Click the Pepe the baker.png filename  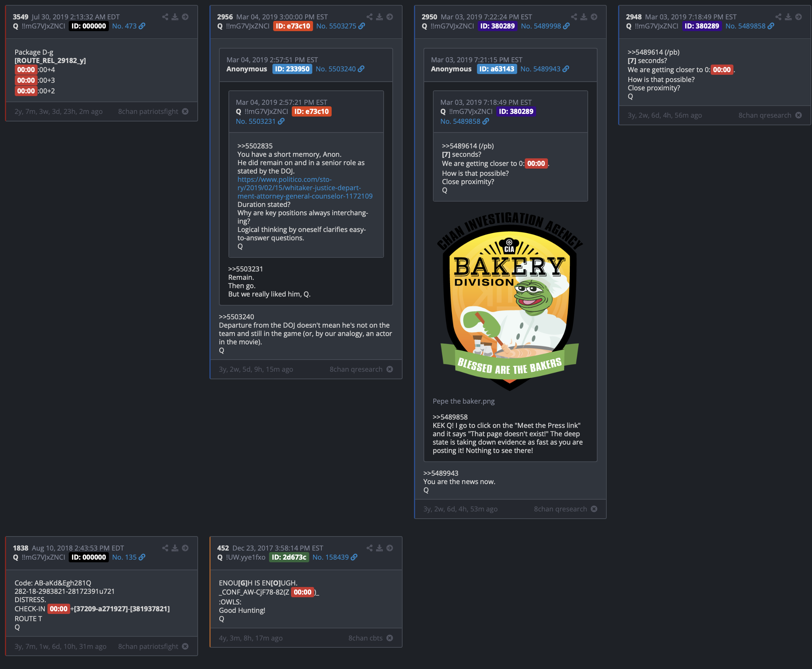(x=464, y=401)
